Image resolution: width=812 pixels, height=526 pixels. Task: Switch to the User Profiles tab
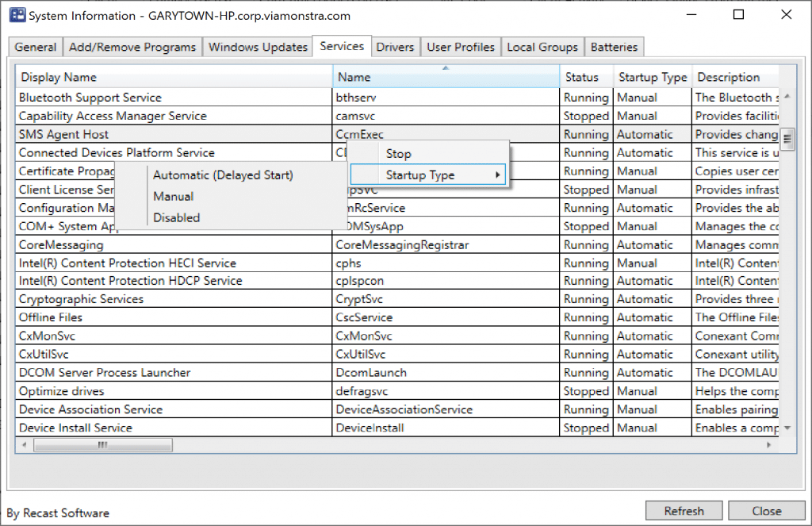(461, 47)
